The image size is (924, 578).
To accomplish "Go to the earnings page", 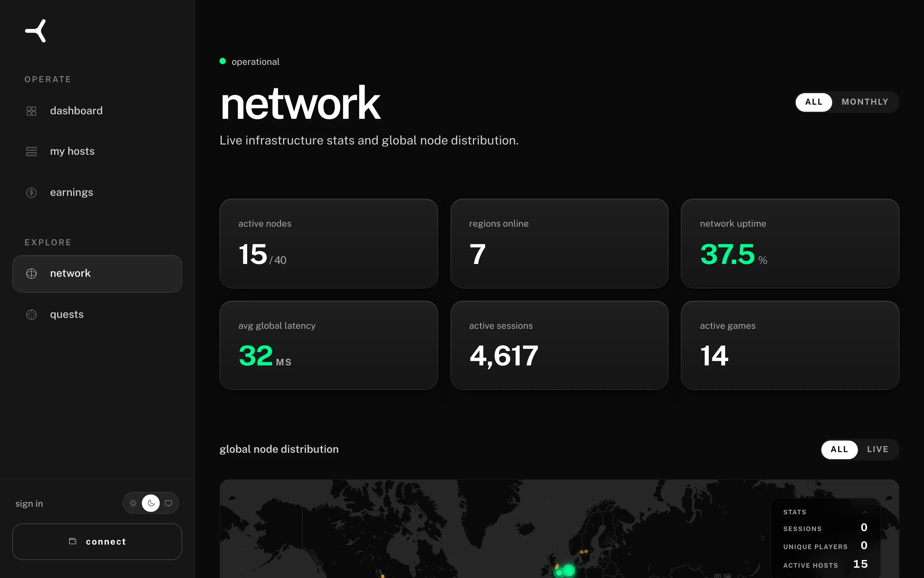I will [97, 192].
